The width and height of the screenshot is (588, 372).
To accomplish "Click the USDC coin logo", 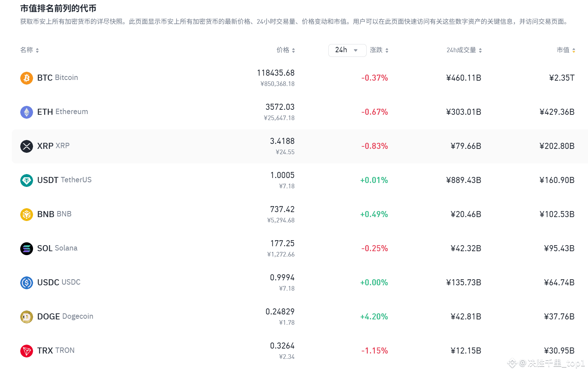I will (27, 282).
